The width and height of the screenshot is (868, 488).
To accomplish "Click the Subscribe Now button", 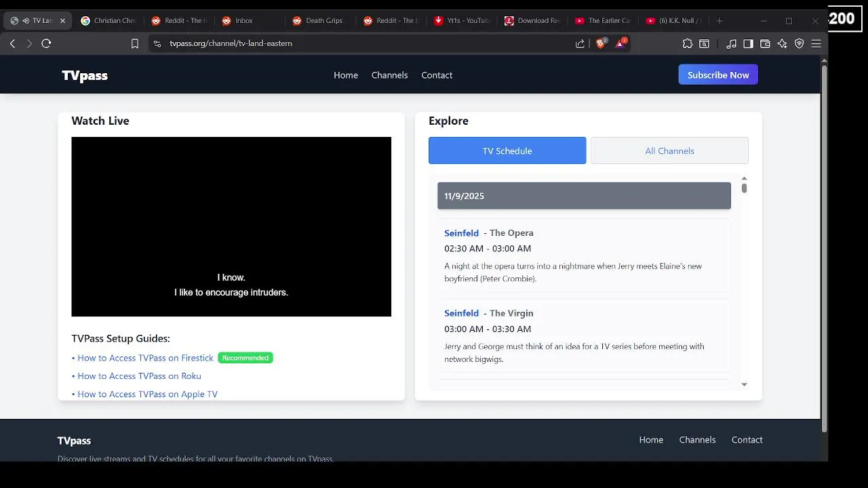I will click(x=718, y=75).
